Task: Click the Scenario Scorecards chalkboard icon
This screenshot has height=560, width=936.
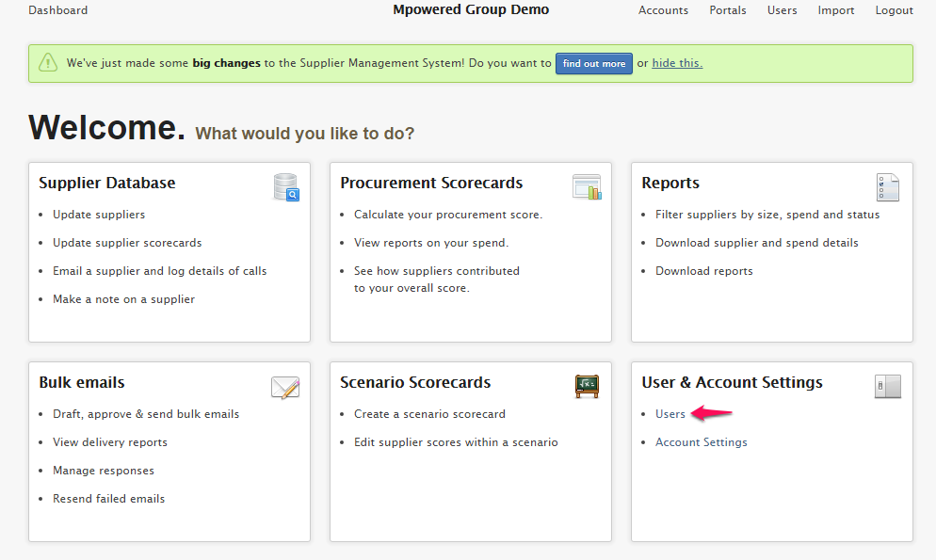Action: (587, 387)
